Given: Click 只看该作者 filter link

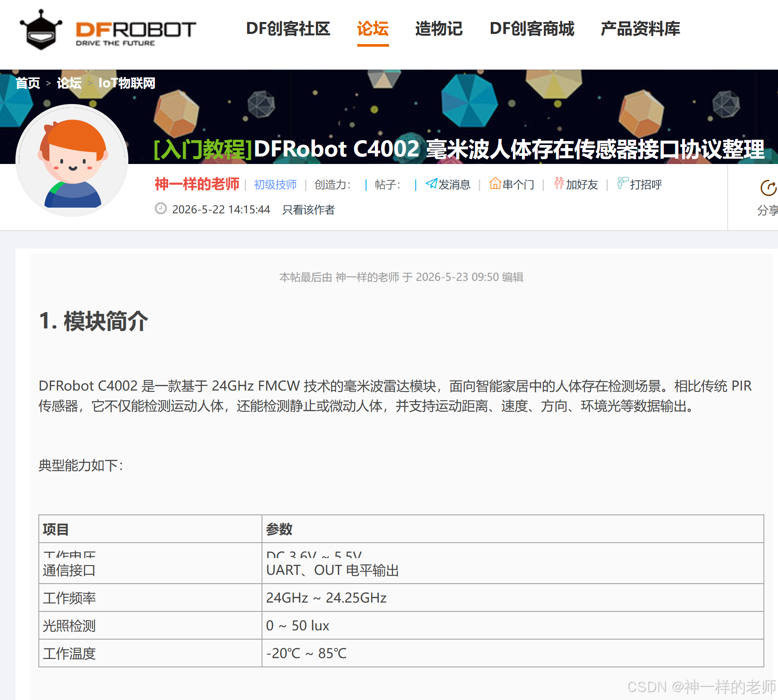Looking at the screenshot, I should click(309, 209).
